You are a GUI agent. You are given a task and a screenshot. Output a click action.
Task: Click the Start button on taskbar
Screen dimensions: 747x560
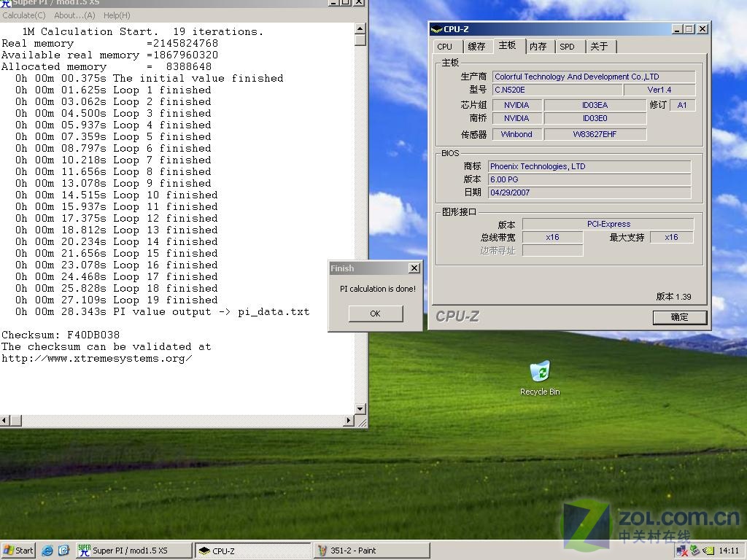[18, 551]
